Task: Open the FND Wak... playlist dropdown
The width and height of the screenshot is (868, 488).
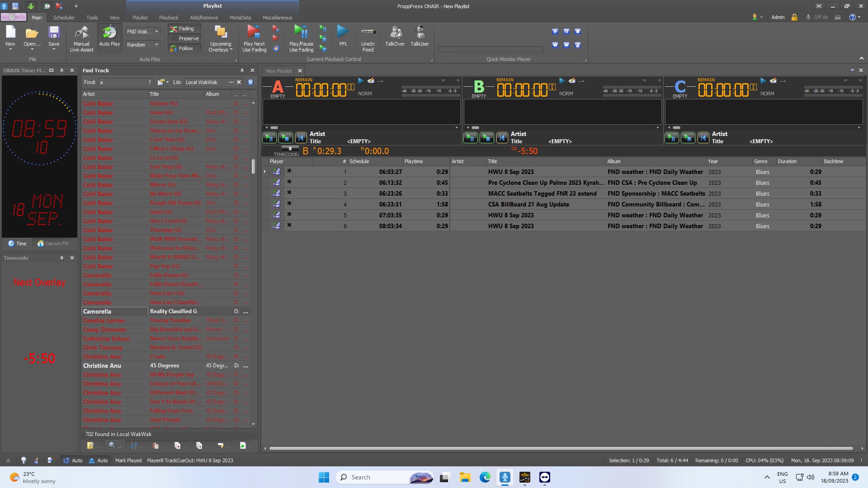Action: pos(156,32)
